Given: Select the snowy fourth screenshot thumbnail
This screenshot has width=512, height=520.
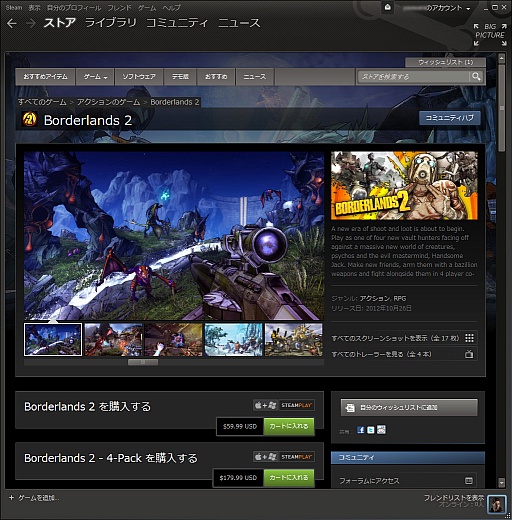Looking at the screenshot, I should click(233, 339).
